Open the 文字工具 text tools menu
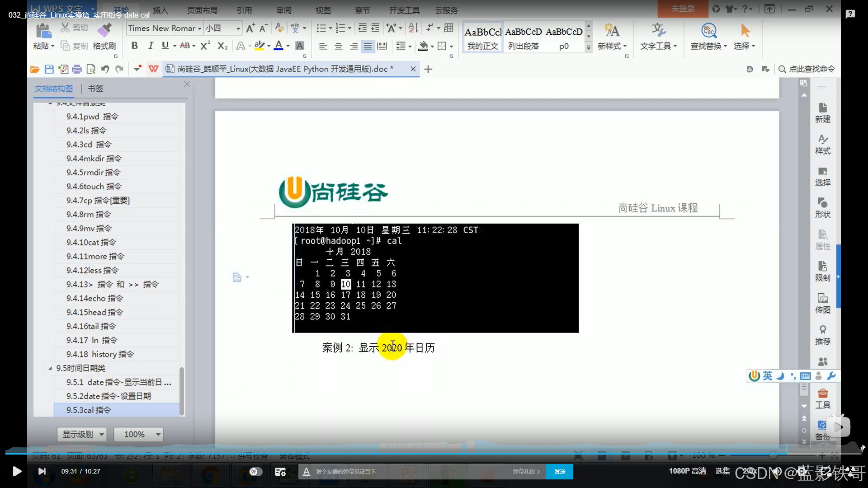This screenshot has width=868, height=488. (658, 37)
